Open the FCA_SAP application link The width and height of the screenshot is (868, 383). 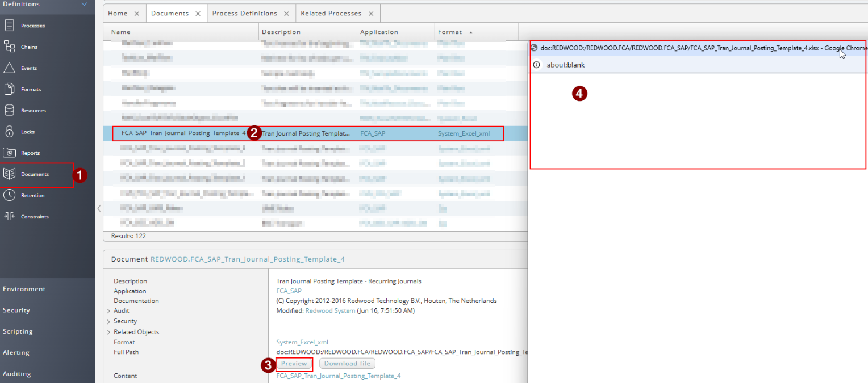(289, 291)
